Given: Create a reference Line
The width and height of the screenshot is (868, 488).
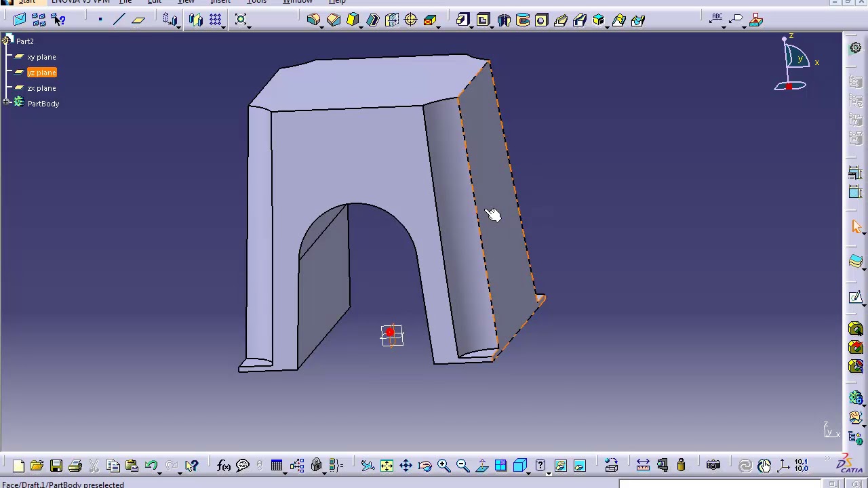Looking at the screenshot, I should (119, 20).
